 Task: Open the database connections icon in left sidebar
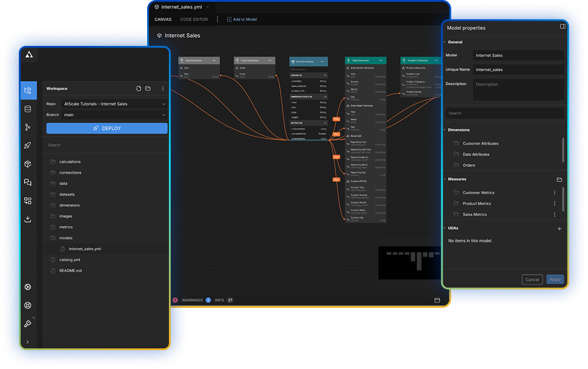28,108
